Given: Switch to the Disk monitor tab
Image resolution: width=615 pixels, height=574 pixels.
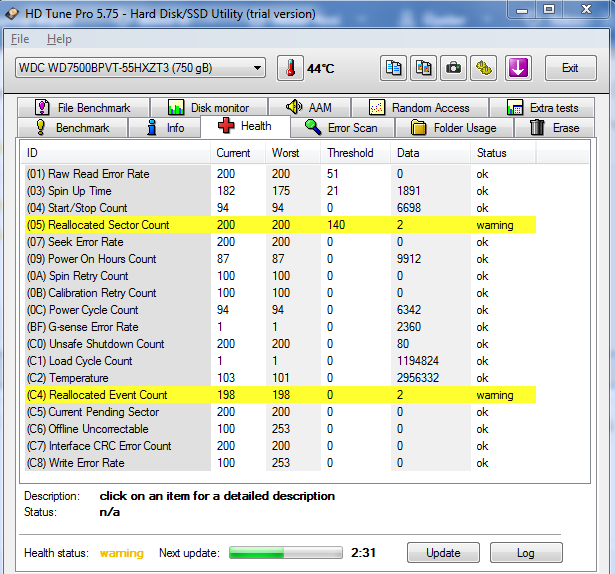Looking at the screenshot, I should coord(209,108).
